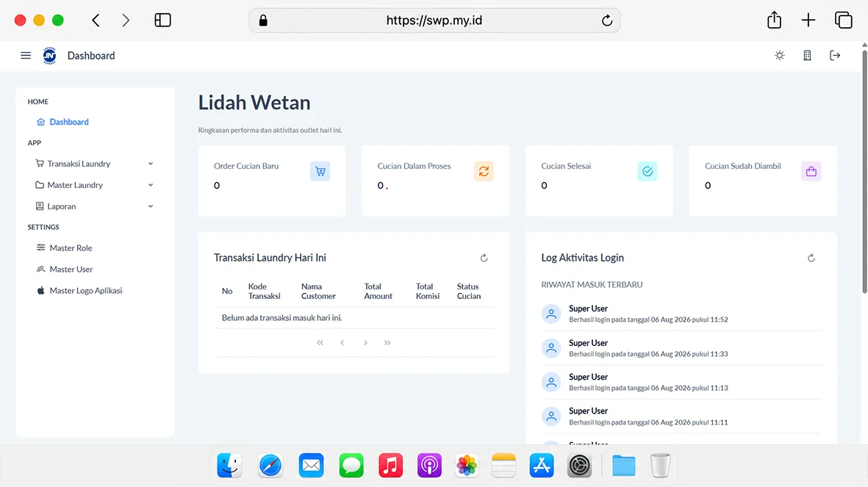This screenshot has width=868, height=487.
Task: Click the Total Amount column header
Action: point(378,291)
